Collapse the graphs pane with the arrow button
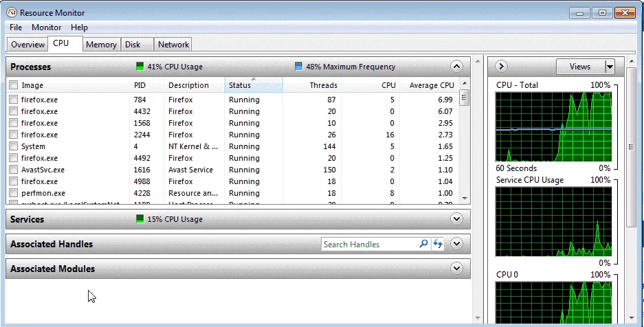This screenshot has height=327, width=644. [x=501, y=67]
